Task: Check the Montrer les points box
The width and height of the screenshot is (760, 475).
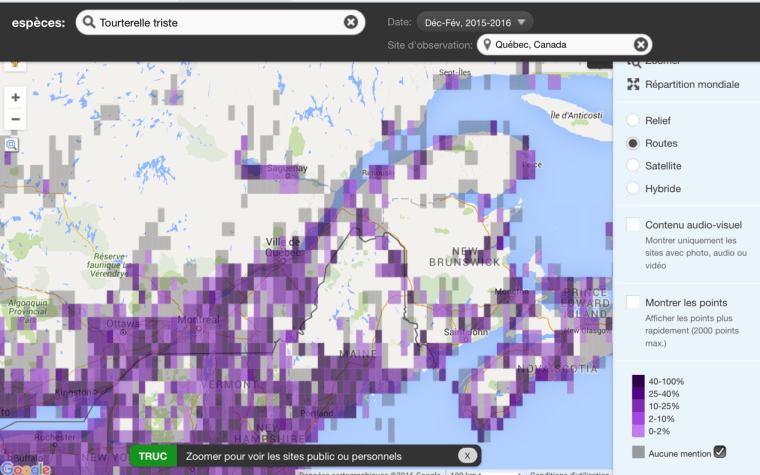Action: point(633,302)
